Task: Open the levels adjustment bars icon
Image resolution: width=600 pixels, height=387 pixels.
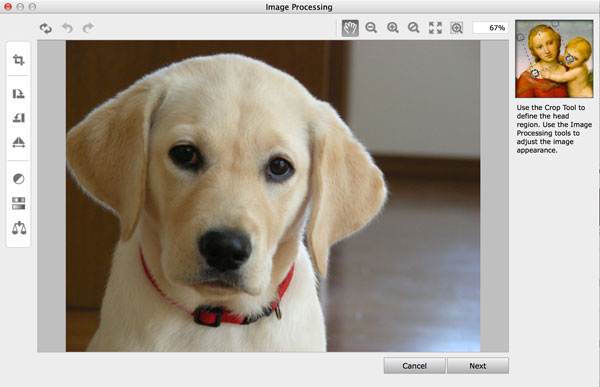Action: pyautogui.click(x=18, y=203)
